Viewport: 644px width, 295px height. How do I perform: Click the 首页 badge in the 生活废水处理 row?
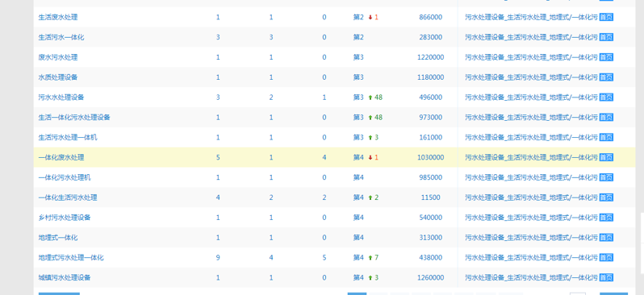[x=606, y=17]
